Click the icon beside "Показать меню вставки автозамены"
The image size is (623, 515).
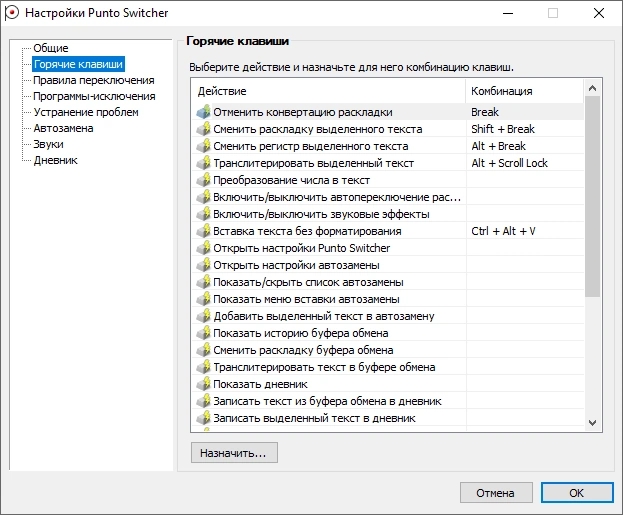pos(203,299)
